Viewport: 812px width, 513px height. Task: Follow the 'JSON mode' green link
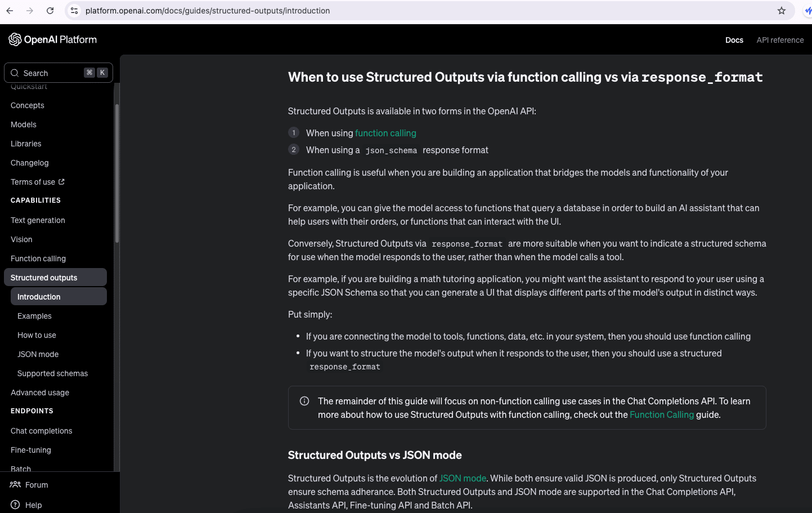point(463,478)
